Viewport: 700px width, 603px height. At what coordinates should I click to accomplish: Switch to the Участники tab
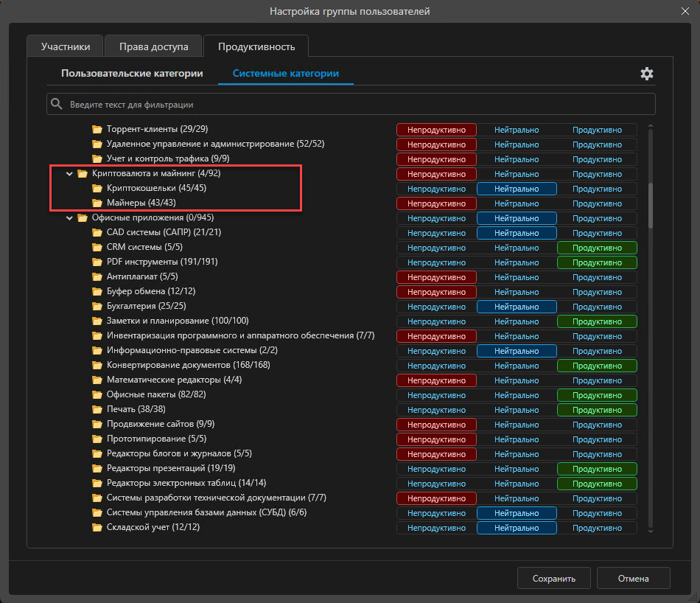point(66,46)
